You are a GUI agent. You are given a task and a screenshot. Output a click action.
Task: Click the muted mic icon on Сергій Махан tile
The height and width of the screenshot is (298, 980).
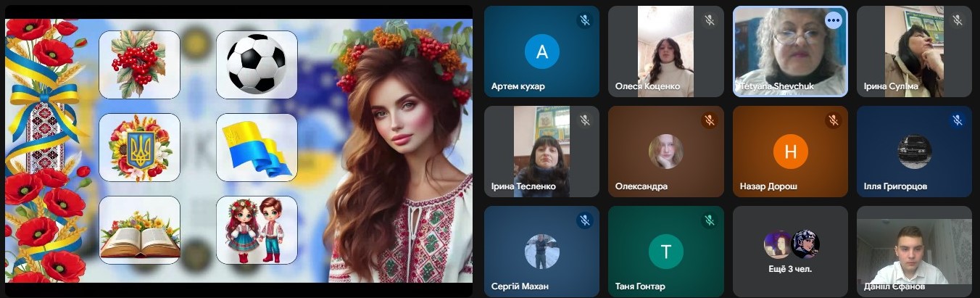coord(584,220)
